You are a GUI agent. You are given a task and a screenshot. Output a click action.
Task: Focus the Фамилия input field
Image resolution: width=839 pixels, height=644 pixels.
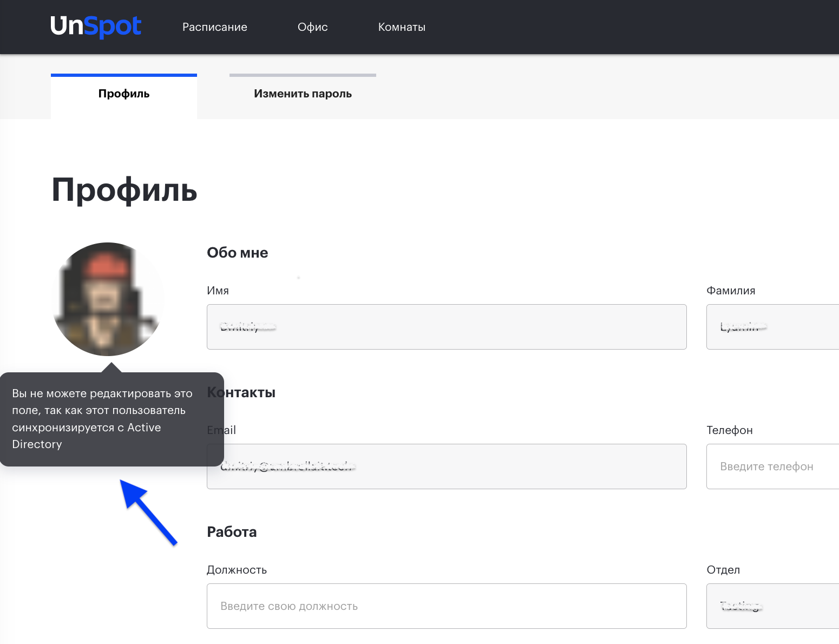[773, 327]
